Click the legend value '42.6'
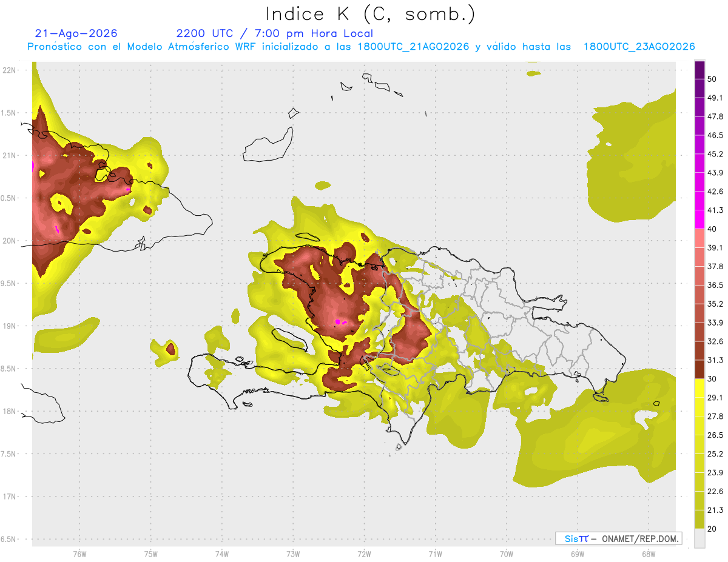The width and height of the screenshot is (728, 562). tap(715, 192)
